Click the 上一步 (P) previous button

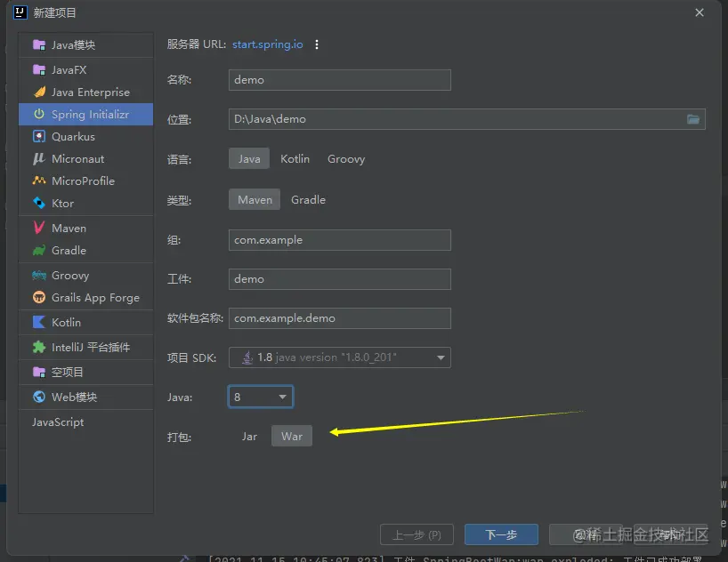pos(417,534)
